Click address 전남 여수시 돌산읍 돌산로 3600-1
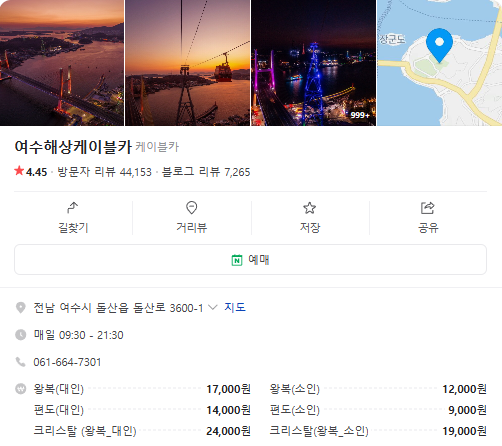Screen dimensions: 502x446 point(118,307)
